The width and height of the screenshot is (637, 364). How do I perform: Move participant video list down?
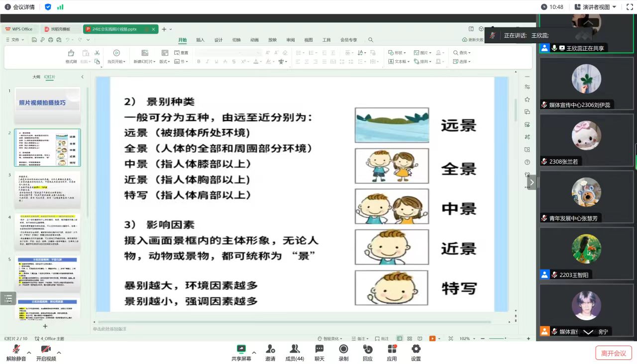(x=588, y=332)
